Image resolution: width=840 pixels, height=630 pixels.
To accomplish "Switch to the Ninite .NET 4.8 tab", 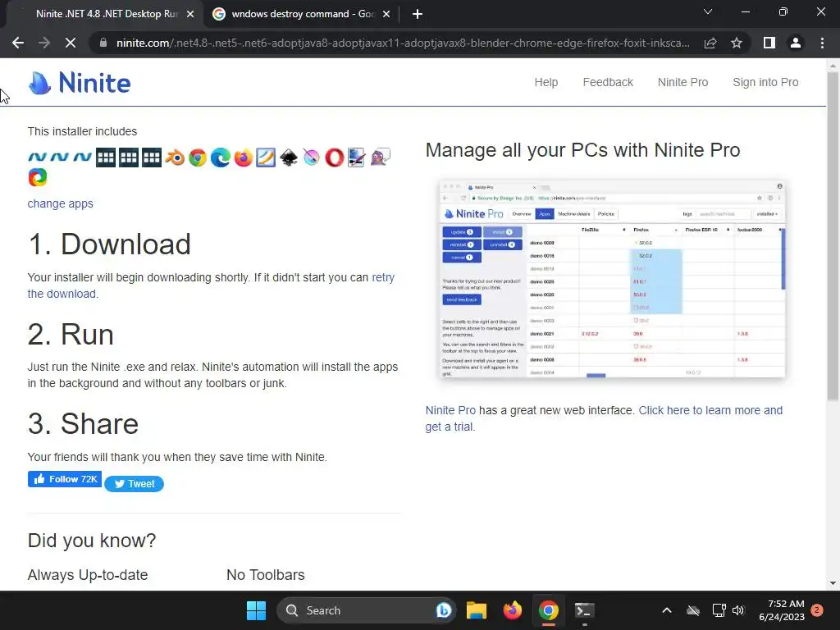I will tap(106, 14).
